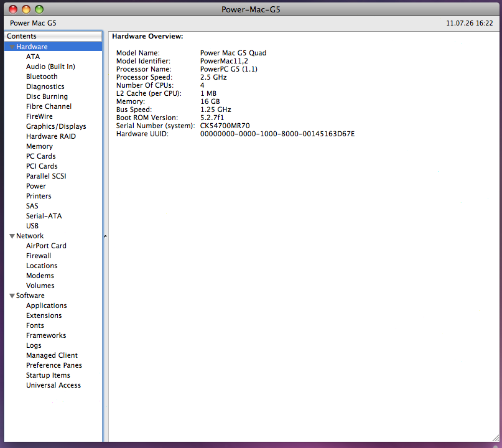Collapse the Software disclosure triangle
Viewport: 502px width, 448px height.
point(12,296)
